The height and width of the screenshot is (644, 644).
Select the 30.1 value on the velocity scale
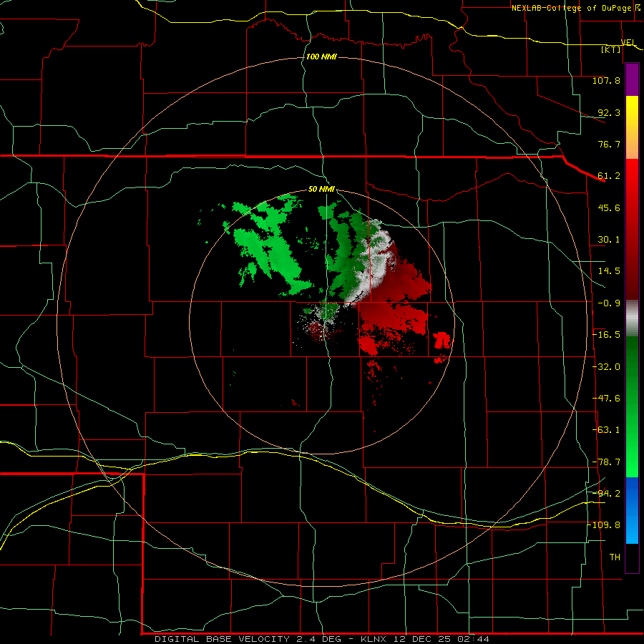pyautogui.click(x=609, y=240)
